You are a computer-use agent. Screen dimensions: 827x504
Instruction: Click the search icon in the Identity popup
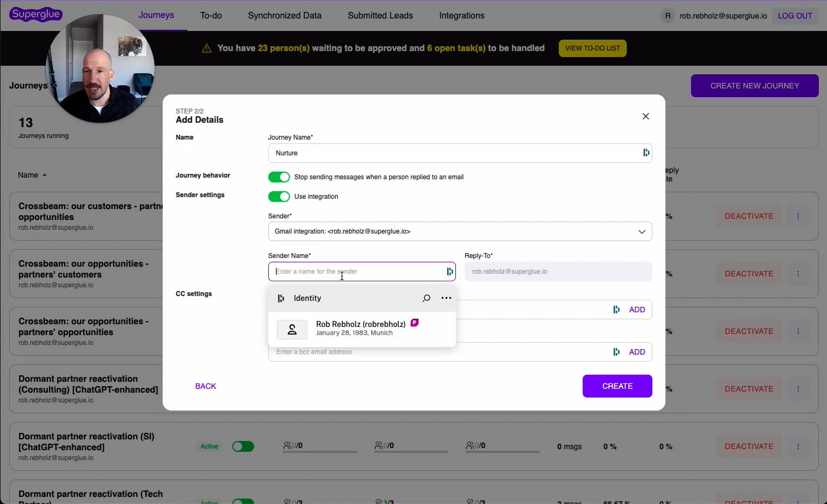coord(427,298)
